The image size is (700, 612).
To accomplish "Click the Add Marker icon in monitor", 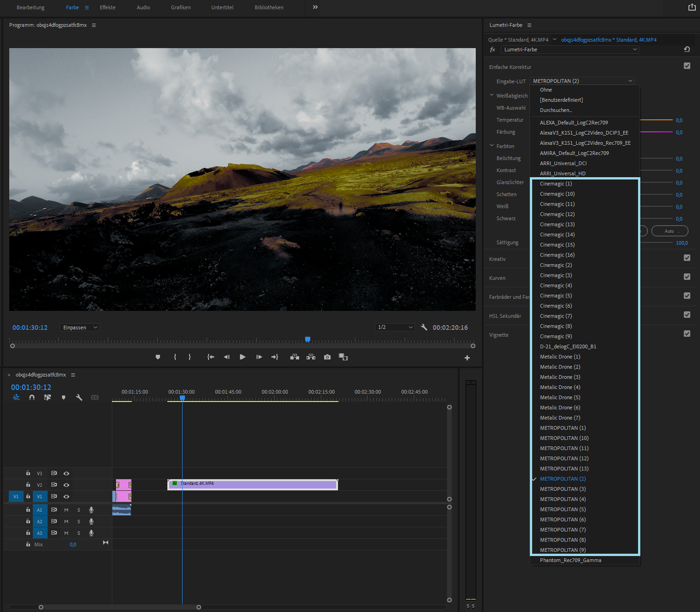I will [158, 357].
